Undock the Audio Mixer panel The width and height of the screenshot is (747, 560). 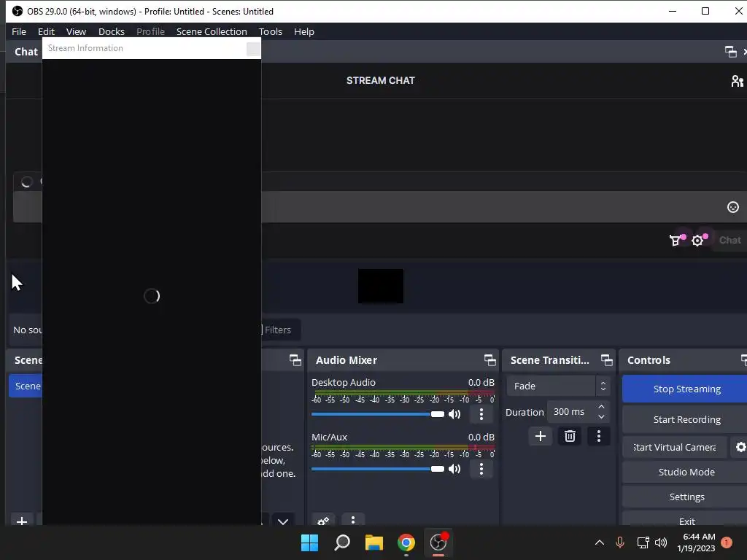489,360
